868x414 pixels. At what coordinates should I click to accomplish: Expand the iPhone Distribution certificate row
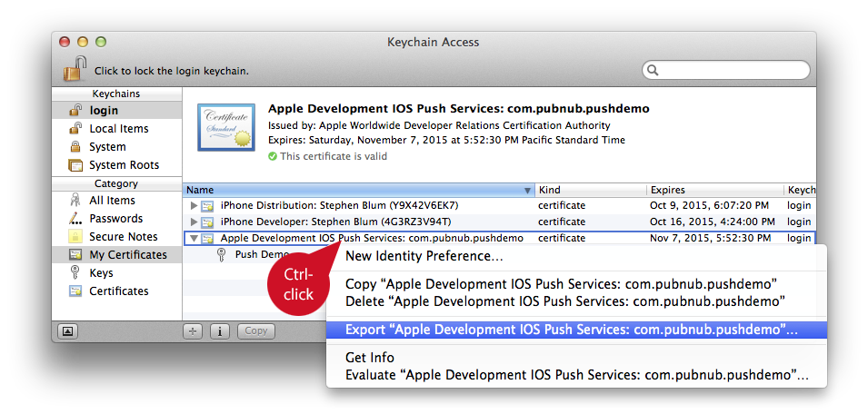click(194, 206)
